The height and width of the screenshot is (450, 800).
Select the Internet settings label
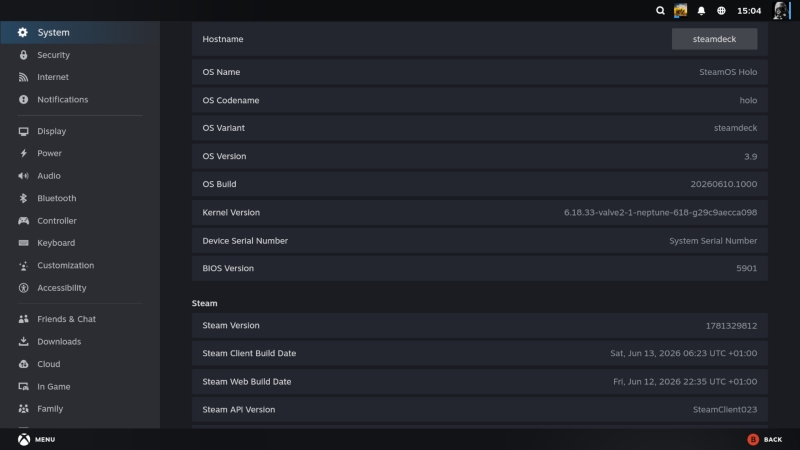[x=53, y=77]
